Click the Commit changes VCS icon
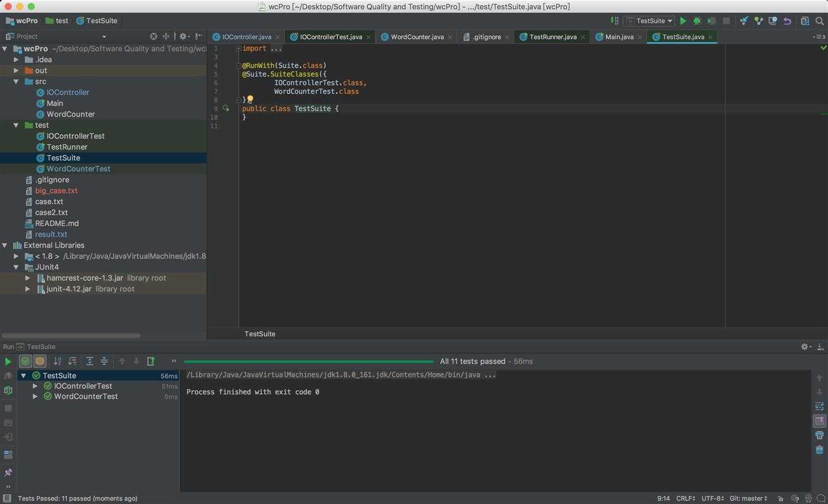The height and width of the screenshot is (504, 828). [758, 21]
